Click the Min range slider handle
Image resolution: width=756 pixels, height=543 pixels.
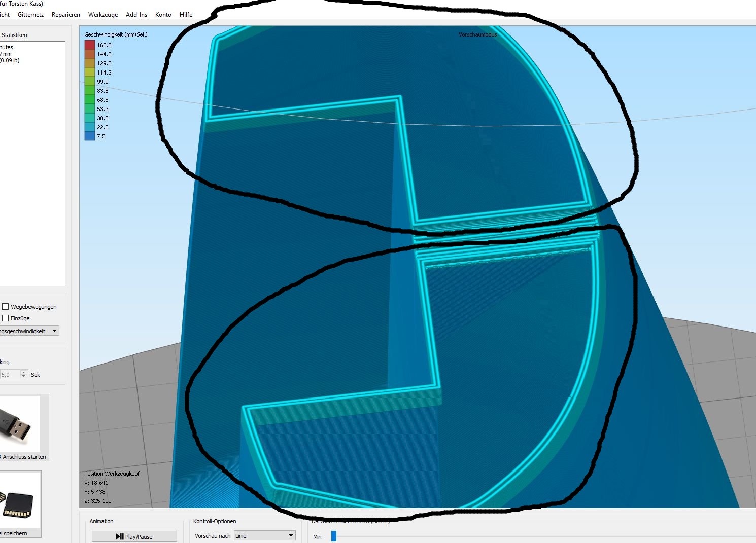tap(334, 536)
